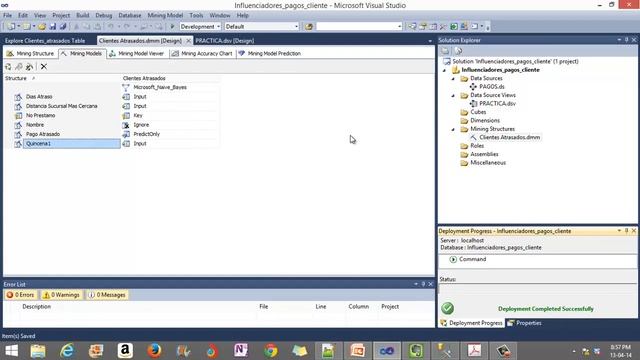Open the find combo box dropdown

point(400,27)
